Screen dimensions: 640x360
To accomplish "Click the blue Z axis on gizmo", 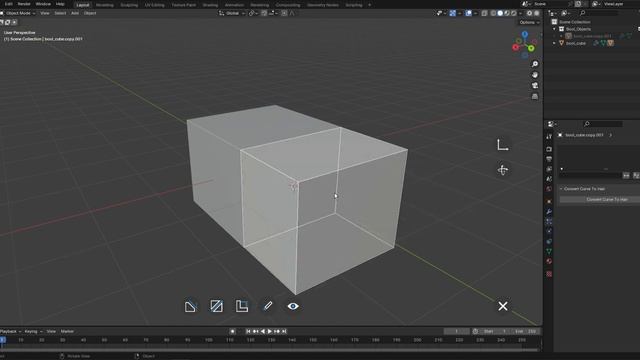I will tap(525, 34).
